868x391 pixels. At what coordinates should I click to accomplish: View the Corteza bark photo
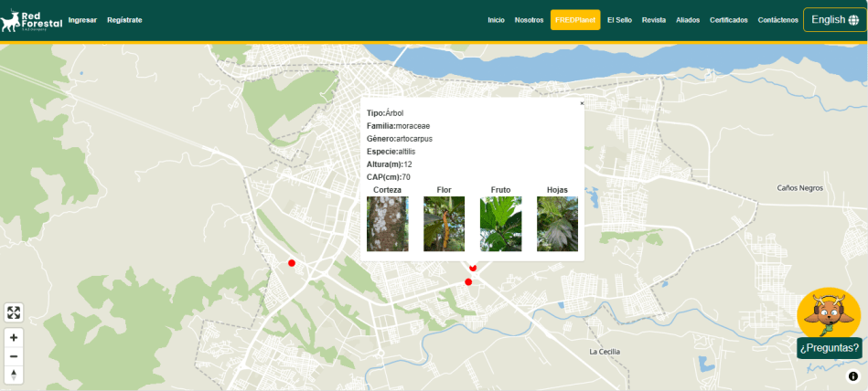tap(387, 224)
